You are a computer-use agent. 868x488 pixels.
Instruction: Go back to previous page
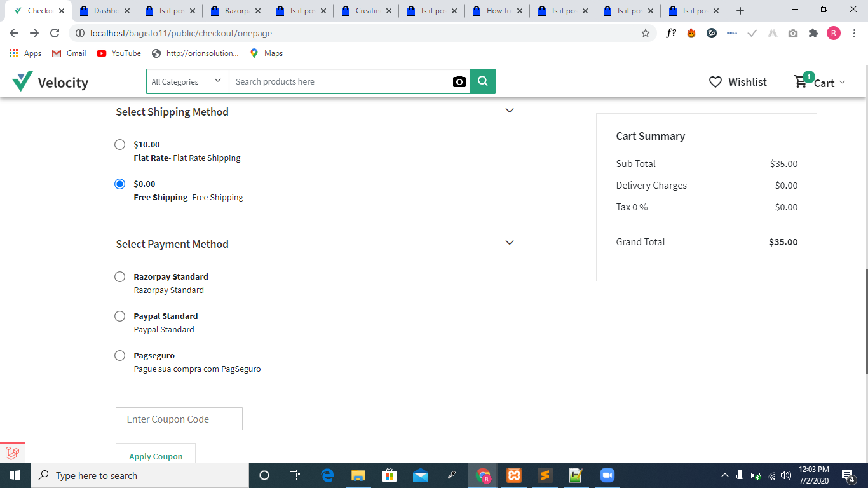(14, 33)
